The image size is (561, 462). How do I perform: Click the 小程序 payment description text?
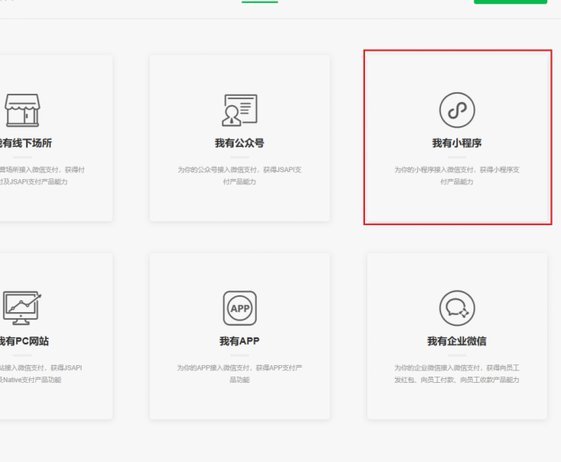point(457,175)
